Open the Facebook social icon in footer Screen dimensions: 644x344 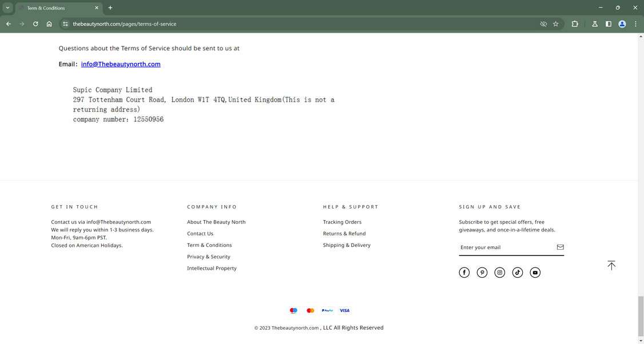[x=464, y=273]
